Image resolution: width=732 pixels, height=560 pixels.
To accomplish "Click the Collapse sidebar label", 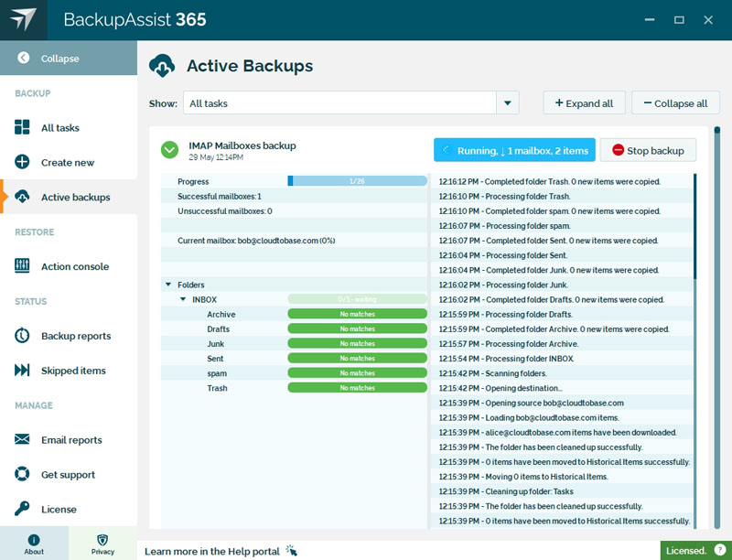I will point(59,59).
